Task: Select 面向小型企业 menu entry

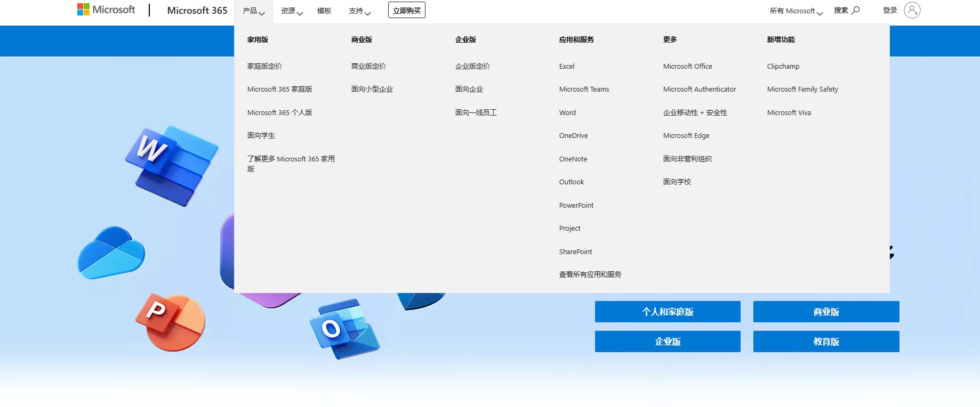Action: 372,89
